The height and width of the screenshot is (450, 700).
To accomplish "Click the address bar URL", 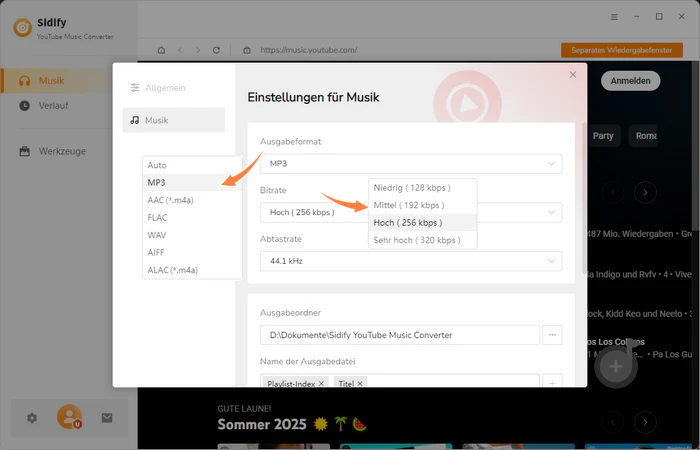I will pyautogui.click(x=308, y=50).
